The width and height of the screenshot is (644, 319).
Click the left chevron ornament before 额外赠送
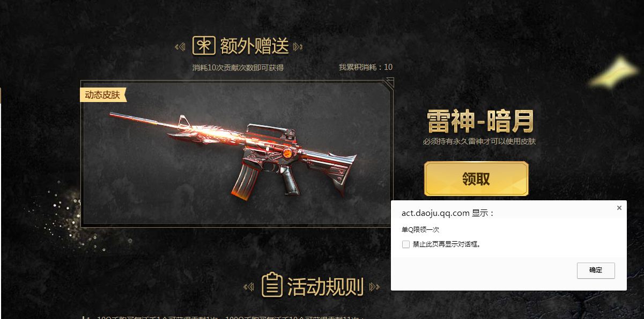pyautogui.click(x=181, y=47)
